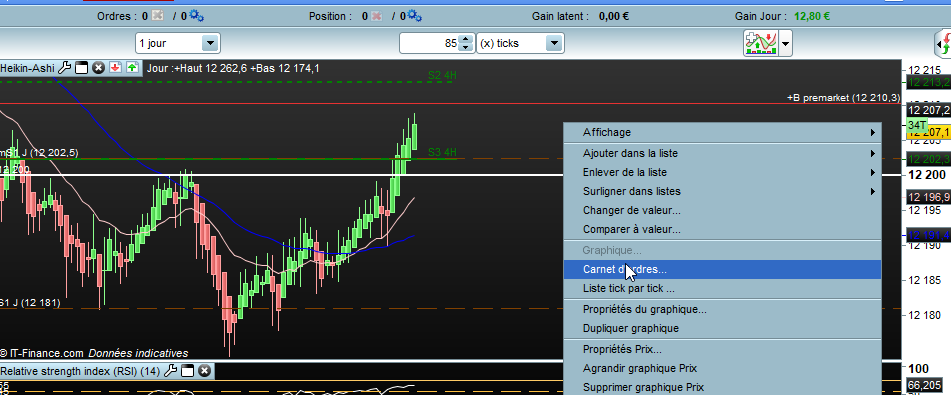Select 'Dupliquer graphique' menu entry
Viewport: 951px width, 395px height.
(x=722, y=328)
